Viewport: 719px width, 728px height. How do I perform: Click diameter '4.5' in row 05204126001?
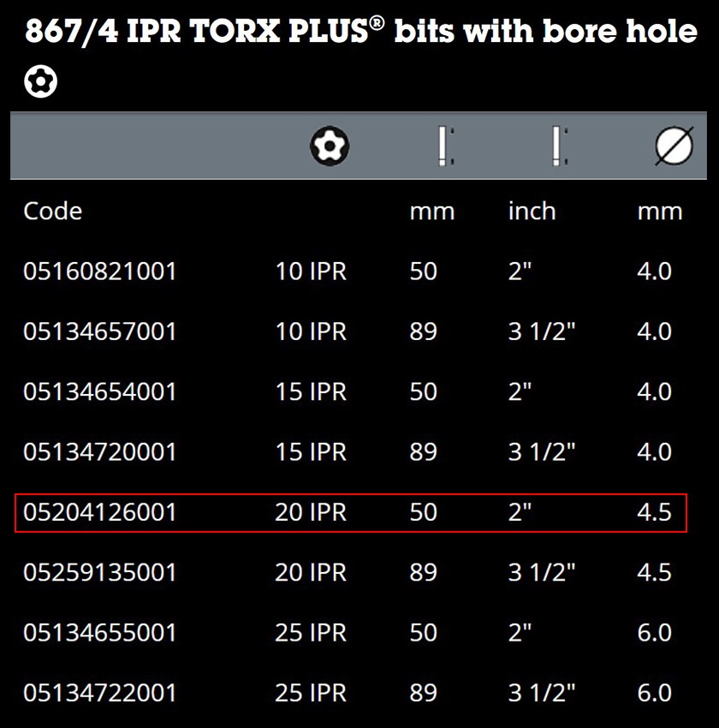pyautogui.click(x=655, y=512)
